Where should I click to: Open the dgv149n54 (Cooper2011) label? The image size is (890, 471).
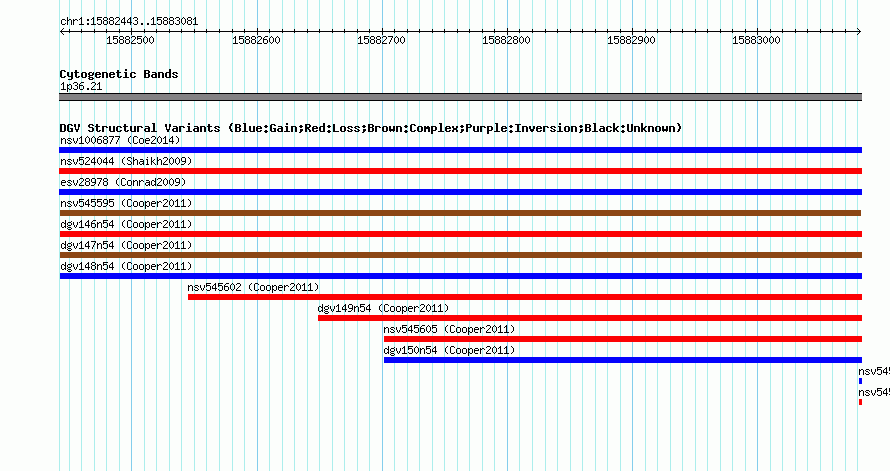383,308
